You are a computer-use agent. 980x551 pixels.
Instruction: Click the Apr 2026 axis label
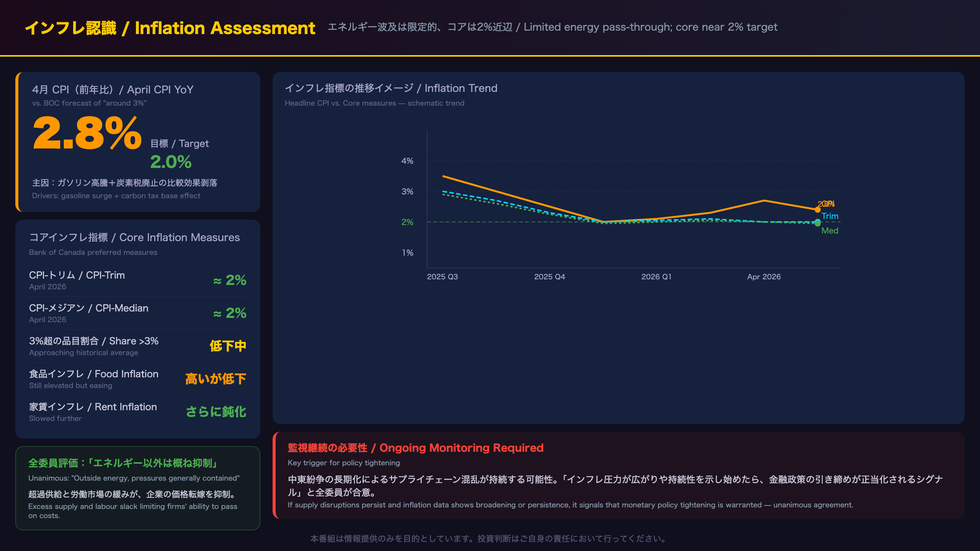click(x=764, y=277)
